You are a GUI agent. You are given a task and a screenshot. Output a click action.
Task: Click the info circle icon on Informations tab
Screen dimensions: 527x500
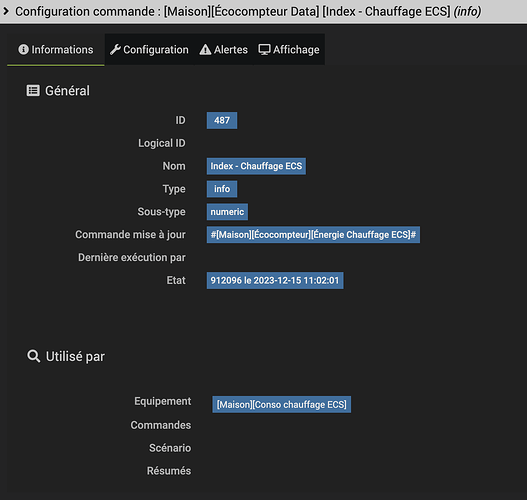point(23,49)
